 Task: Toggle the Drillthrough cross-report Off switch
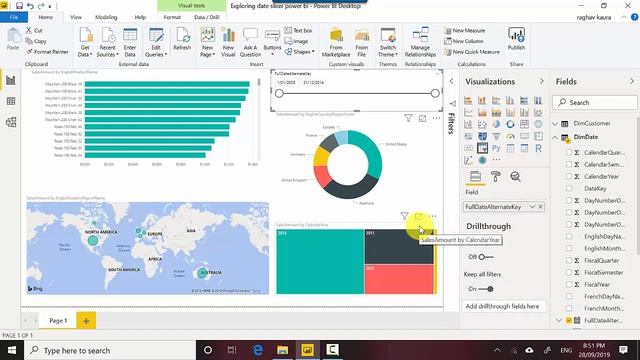click(x=486, y=257)
